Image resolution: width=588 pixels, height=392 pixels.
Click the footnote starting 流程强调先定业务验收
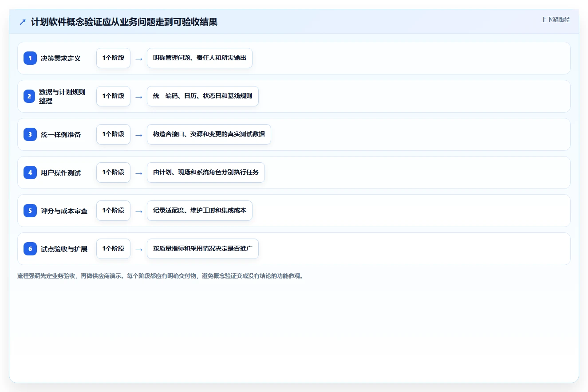160,276
